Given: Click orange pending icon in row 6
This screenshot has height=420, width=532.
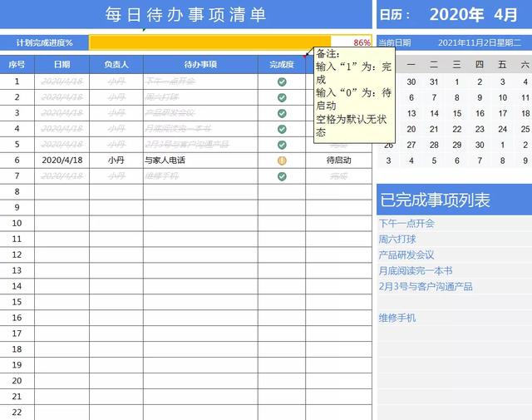Looking at the screenshot, I should click(282, 161).
